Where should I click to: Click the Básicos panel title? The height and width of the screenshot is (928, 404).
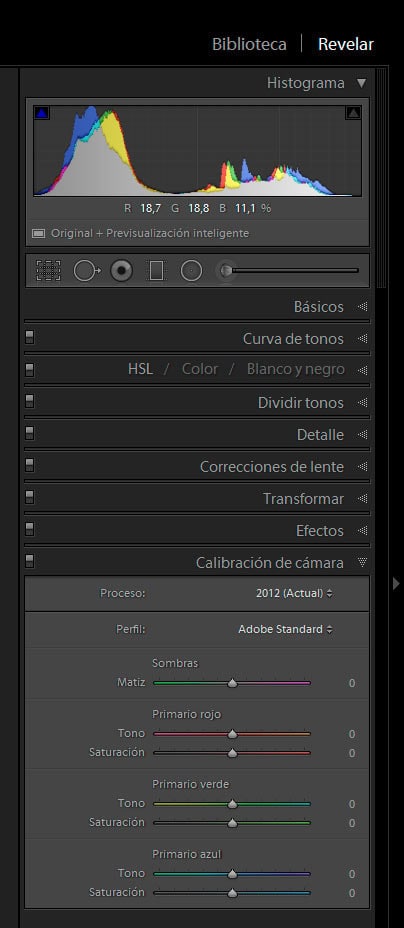click(x=318, y=307)
